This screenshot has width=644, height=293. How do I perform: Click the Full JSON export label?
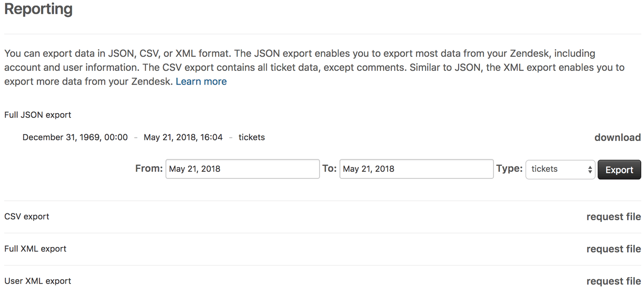[37, 115]
